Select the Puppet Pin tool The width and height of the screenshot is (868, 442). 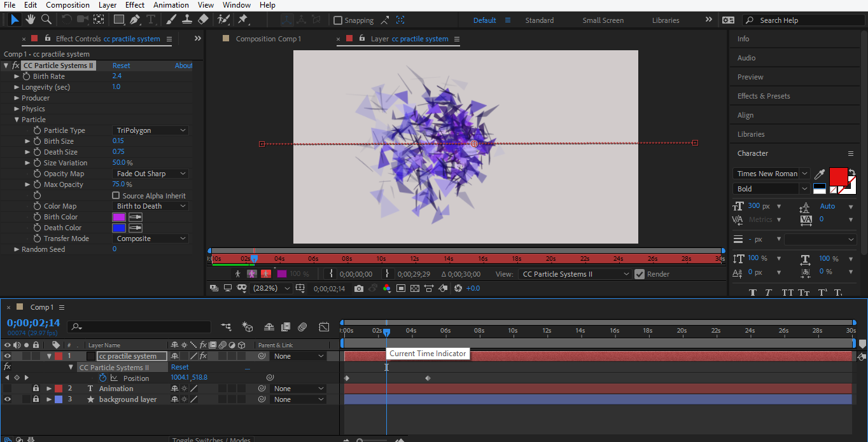[x=242, y=20]
